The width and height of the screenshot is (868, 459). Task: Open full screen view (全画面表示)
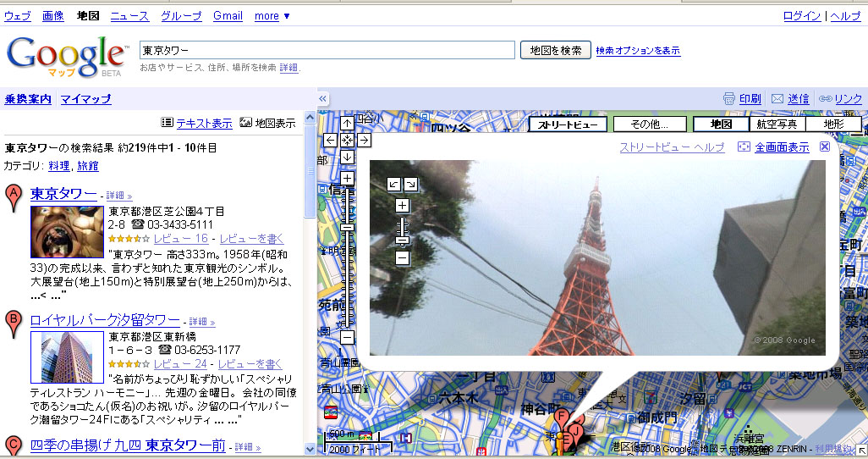pos(783,147)
